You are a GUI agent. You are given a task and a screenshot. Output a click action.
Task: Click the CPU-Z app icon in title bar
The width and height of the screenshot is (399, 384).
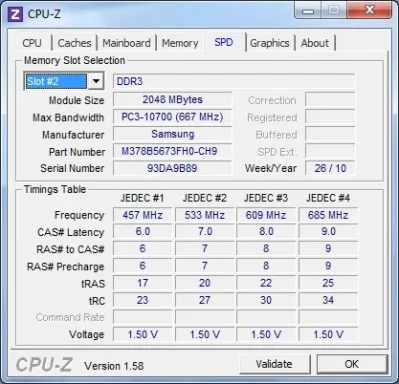point(15,14)
